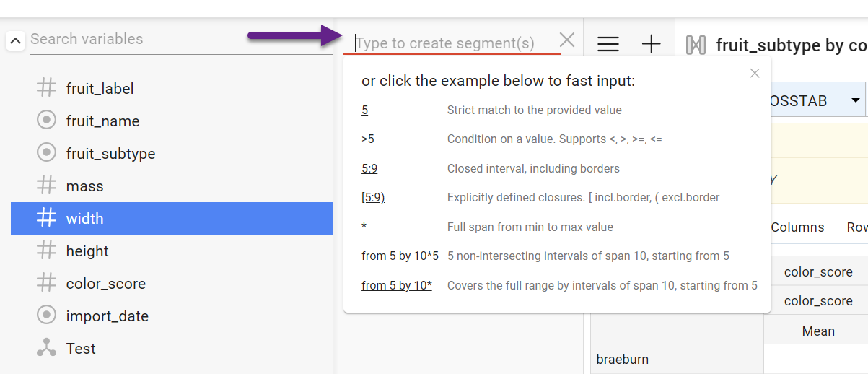Click the node icon beside Test
Viewport: 868px width, 374px height.
46,348
